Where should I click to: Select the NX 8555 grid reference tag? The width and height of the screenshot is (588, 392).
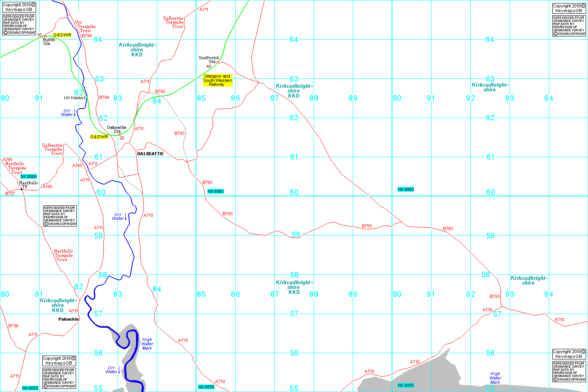coord(206,387)
